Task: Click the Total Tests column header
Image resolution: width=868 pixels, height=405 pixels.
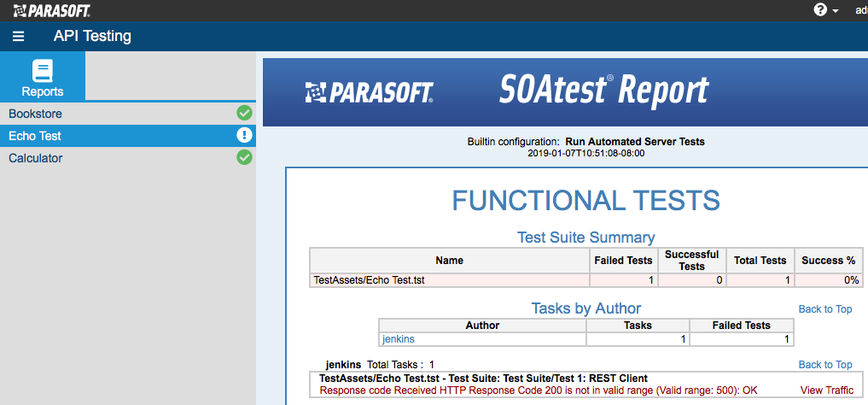Action: (x=760, y=261)
